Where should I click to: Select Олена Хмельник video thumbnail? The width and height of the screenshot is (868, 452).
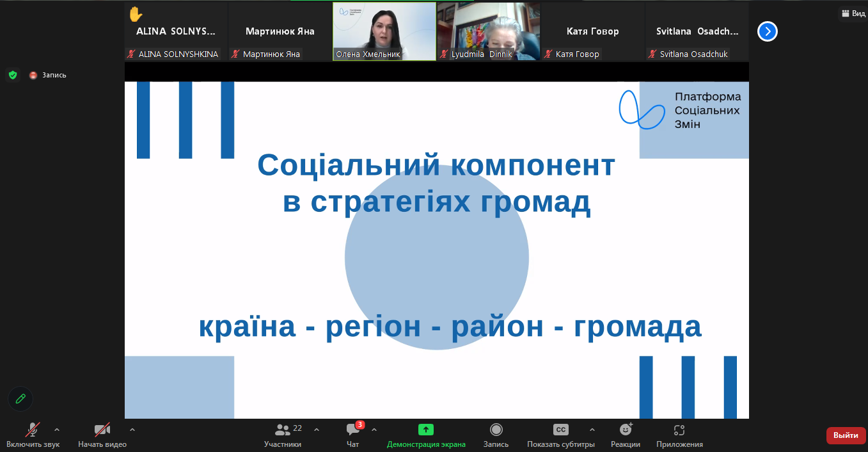coord(384,31)
